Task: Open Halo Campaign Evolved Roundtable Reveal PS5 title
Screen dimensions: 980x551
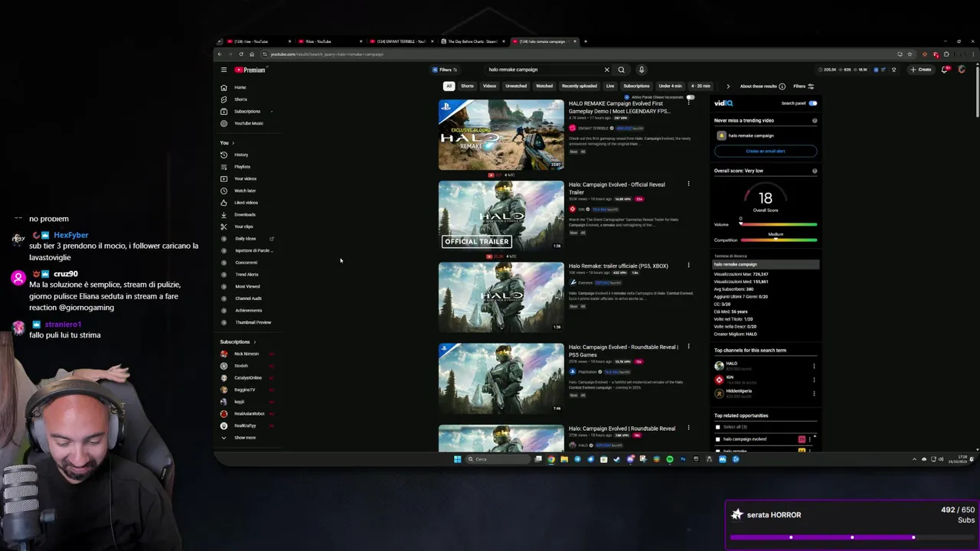Action: (623, 350)
